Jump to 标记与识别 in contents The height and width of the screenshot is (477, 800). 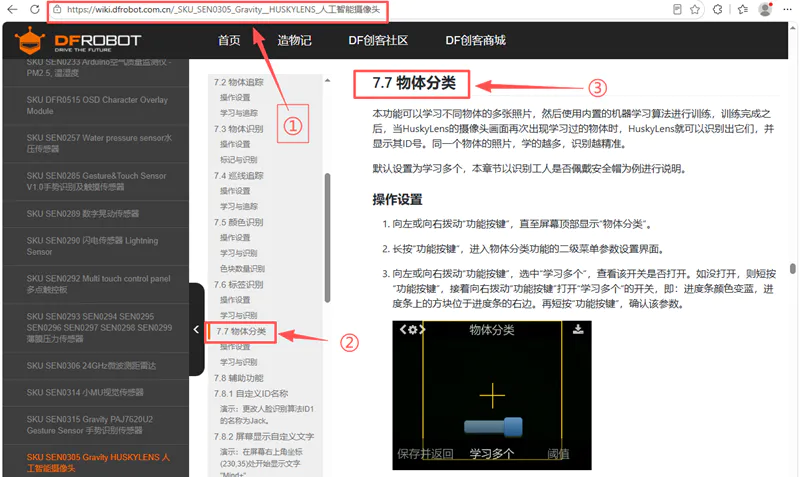(x=239, y=160)
